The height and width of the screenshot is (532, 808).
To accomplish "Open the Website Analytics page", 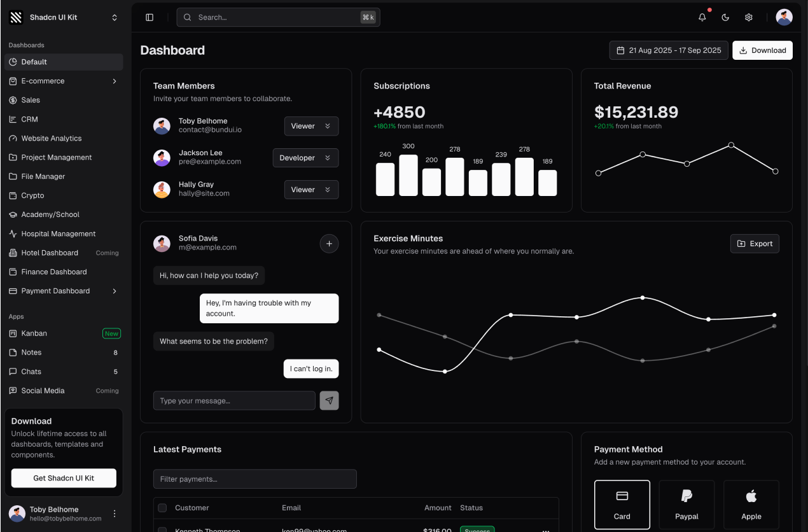I will tap(64, 138).
